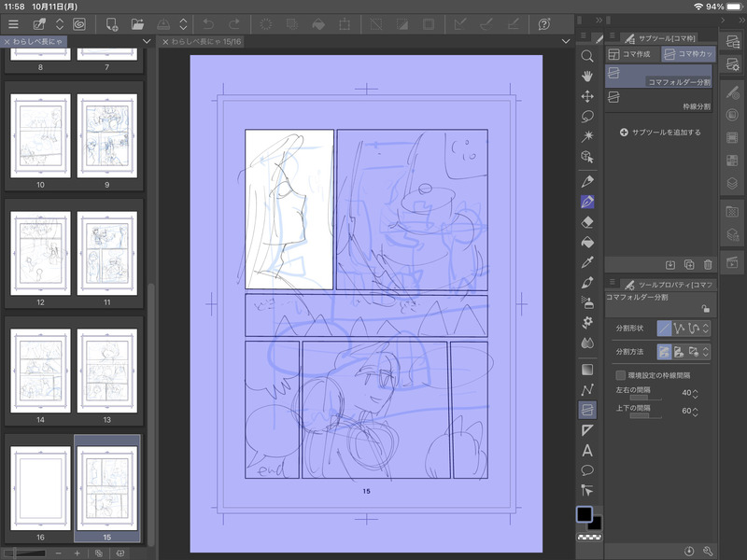Select the Eraser tool

coord(587,222)
